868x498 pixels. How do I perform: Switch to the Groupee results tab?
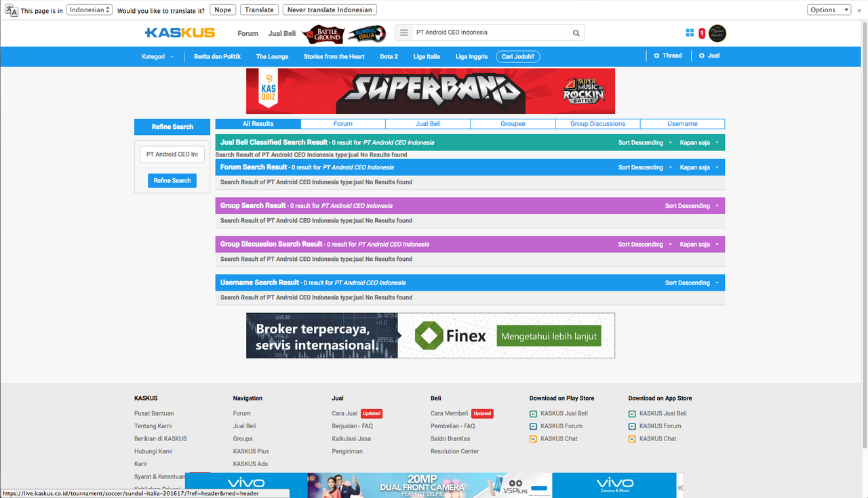513,124
